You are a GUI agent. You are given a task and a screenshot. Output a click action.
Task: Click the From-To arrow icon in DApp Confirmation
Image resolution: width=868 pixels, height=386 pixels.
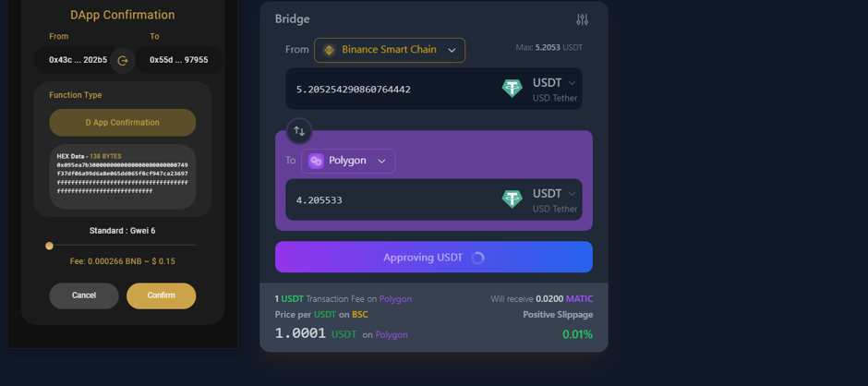coord(122,60)
